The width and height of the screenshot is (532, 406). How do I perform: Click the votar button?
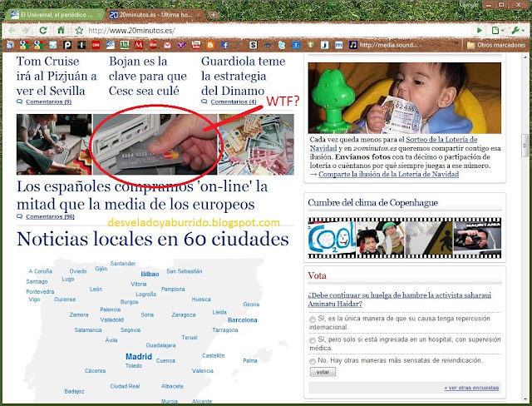coord(323,372)
